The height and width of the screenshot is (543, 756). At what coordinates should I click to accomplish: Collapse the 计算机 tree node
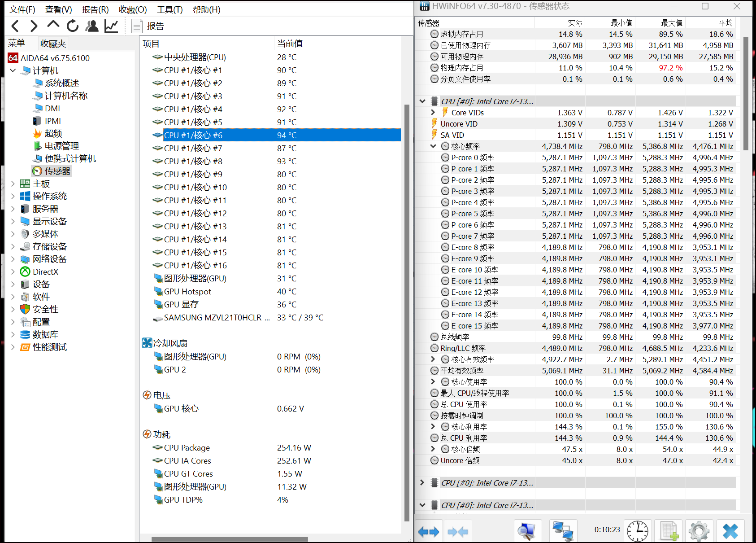tap(13, 70)
